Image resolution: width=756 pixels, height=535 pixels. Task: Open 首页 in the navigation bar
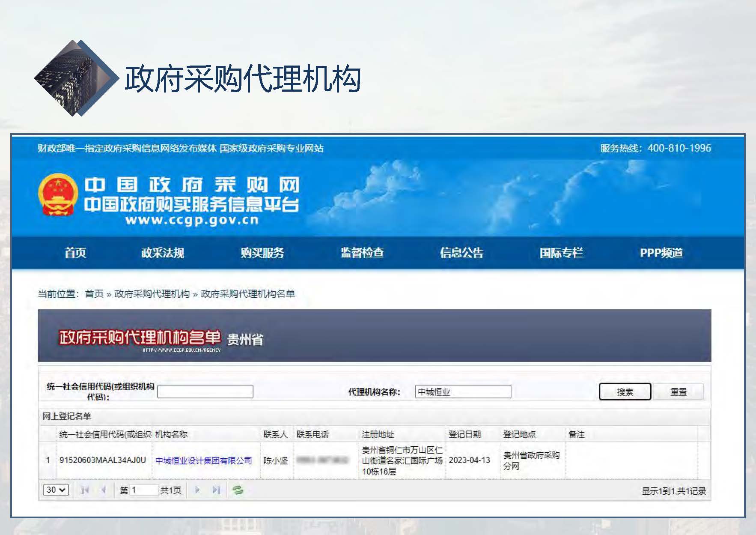point(75,253)
